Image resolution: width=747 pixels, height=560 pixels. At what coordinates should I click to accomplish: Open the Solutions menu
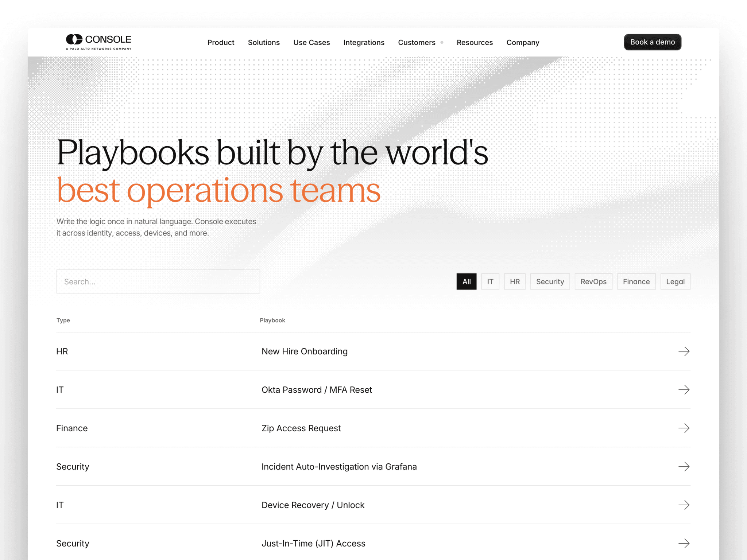tap(264, 42)
